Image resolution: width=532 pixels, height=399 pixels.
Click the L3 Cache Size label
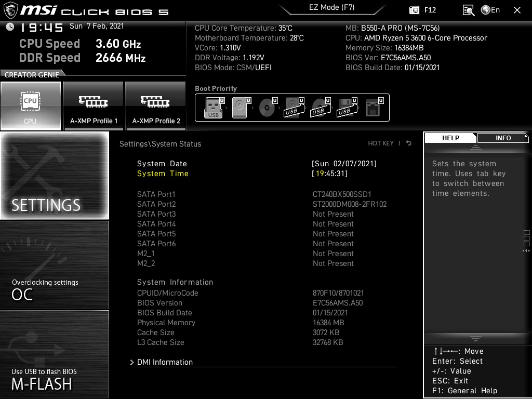point(161,342)
